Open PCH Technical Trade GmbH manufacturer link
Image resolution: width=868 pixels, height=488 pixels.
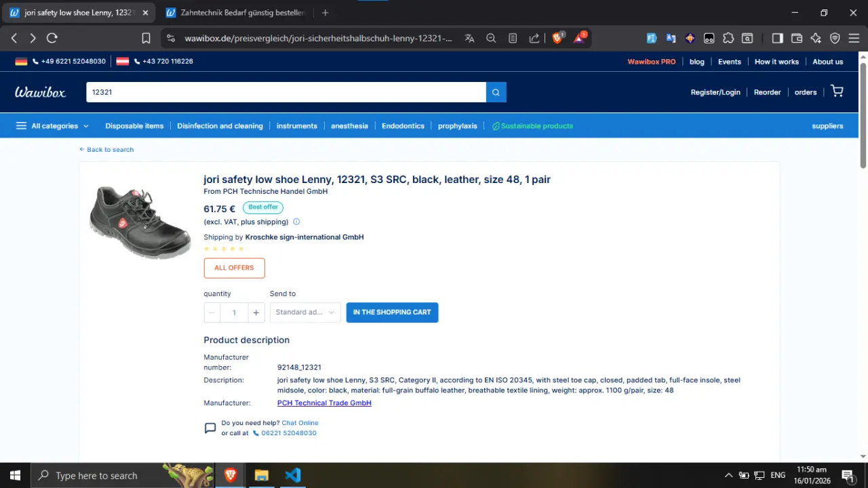coord(324,403)
